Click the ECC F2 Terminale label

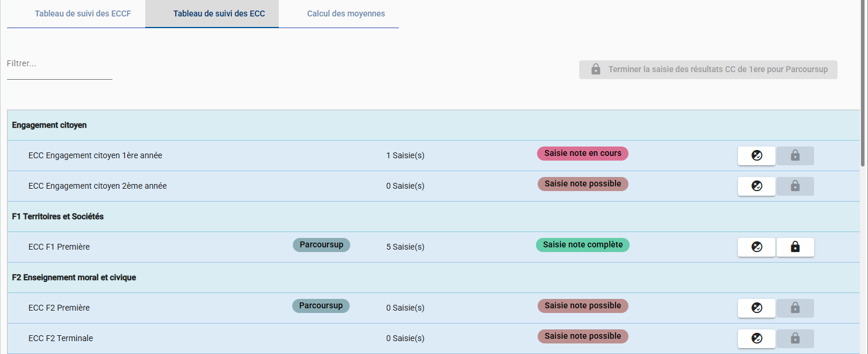[x=61, y=339]
